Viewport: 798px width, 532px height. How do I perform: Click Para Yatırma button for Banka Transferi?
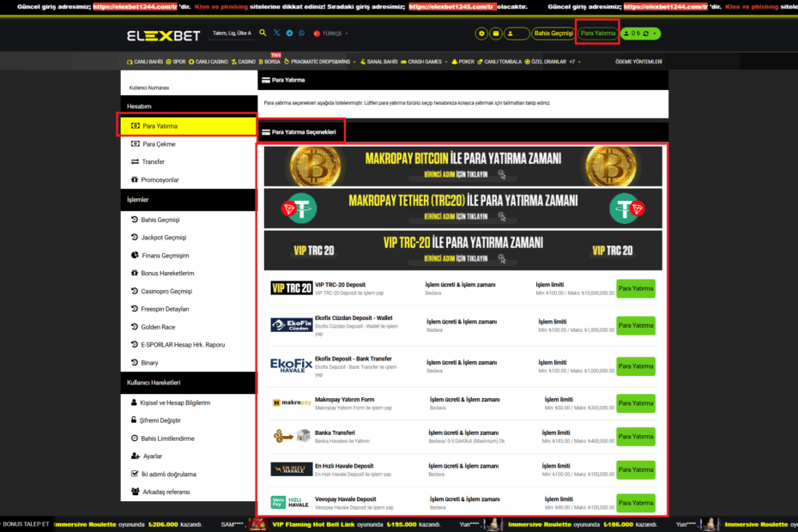pyautogui.click(x=635, y=437)
